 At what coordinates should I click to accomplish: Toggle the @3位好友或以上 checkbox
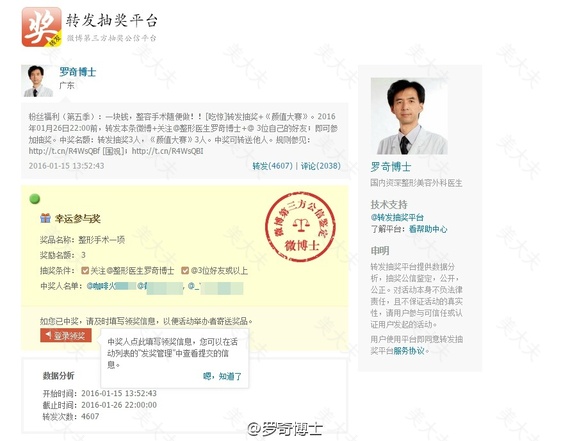pos(185,270)
